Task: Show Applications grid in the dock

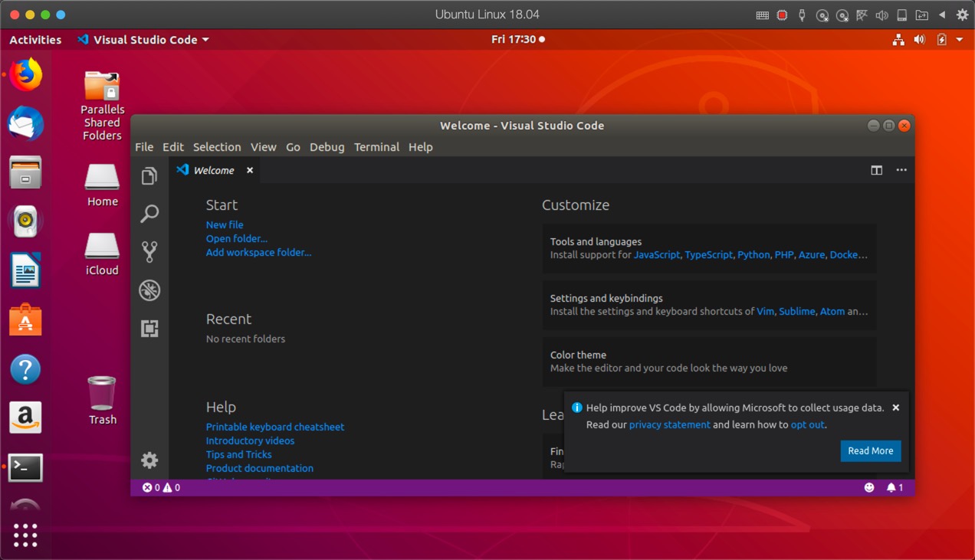Action: (x=25, y=535)
